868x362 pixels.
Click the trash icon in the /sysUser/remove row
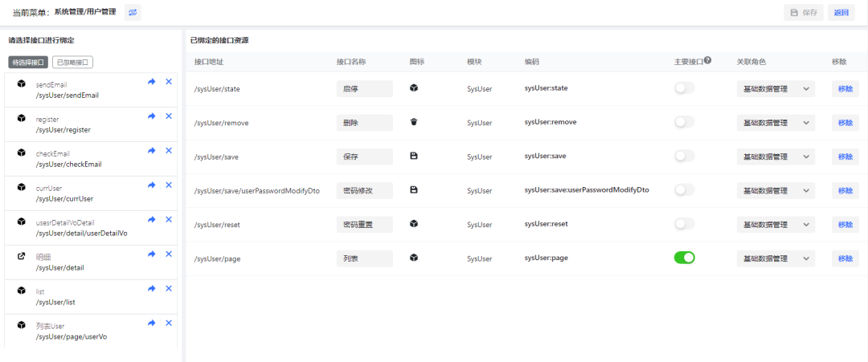414,123
